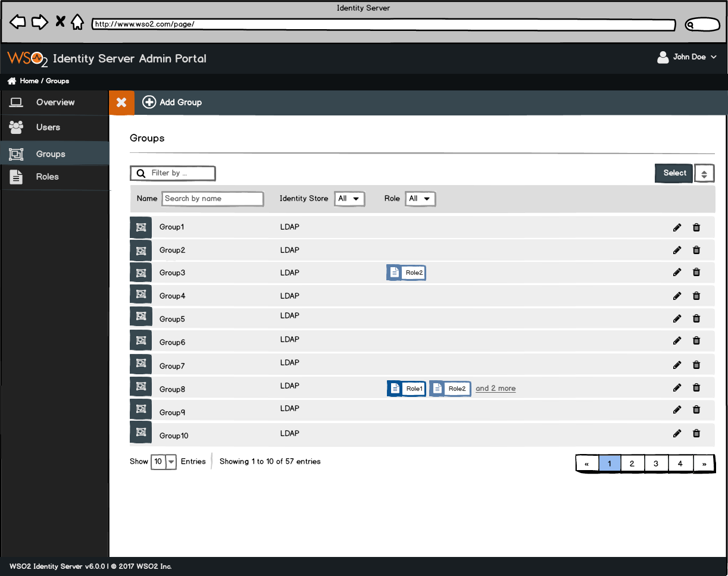The image size is (728, 576).
Task: Open Roles in the sidebar
Action: pyautogui.click(x=55, y=177)
